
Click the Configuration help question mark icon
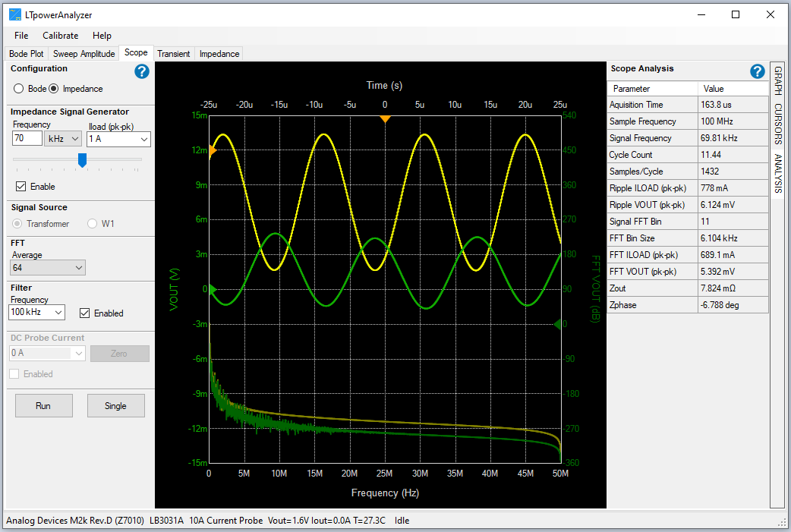tap(142, 71)
